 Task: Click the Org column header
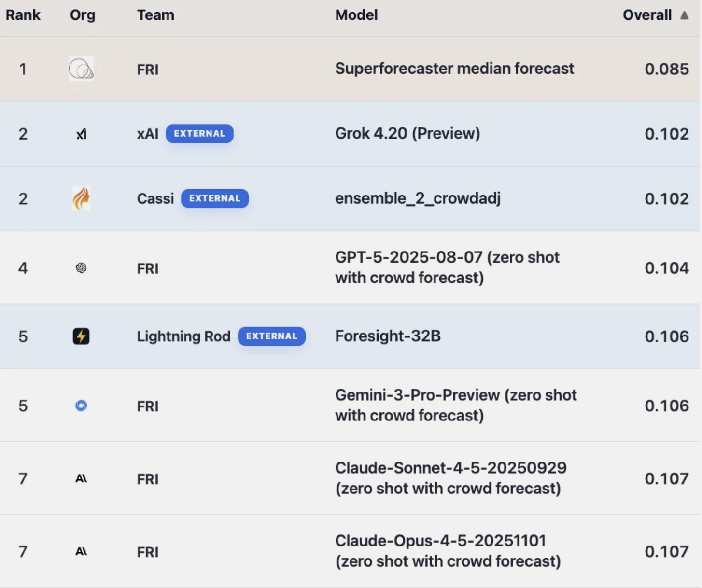click(x=83, y=15)
